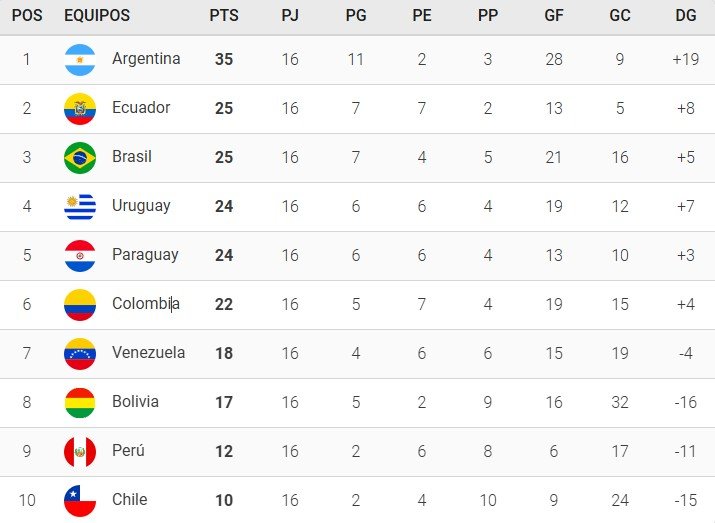
Task: Click the Colombia flag icon
Action: (x=80, y=305)
